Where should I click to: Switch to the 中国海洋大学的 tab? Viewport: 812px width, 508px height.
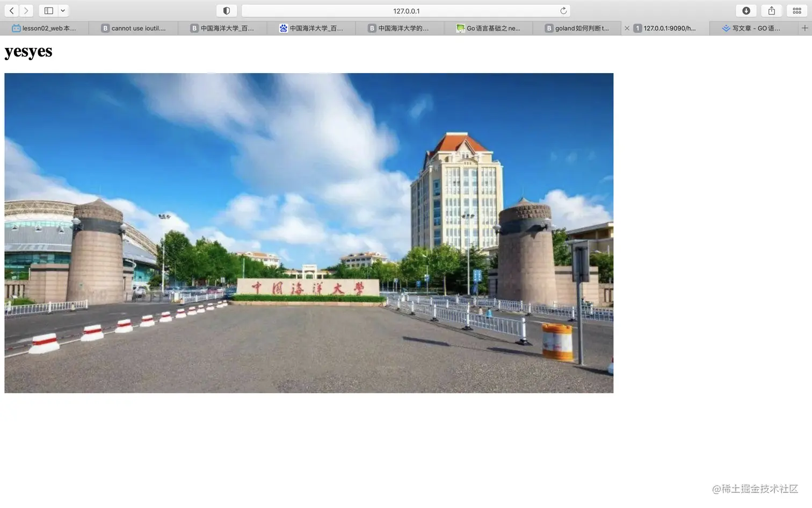click(x=400, y=28)
